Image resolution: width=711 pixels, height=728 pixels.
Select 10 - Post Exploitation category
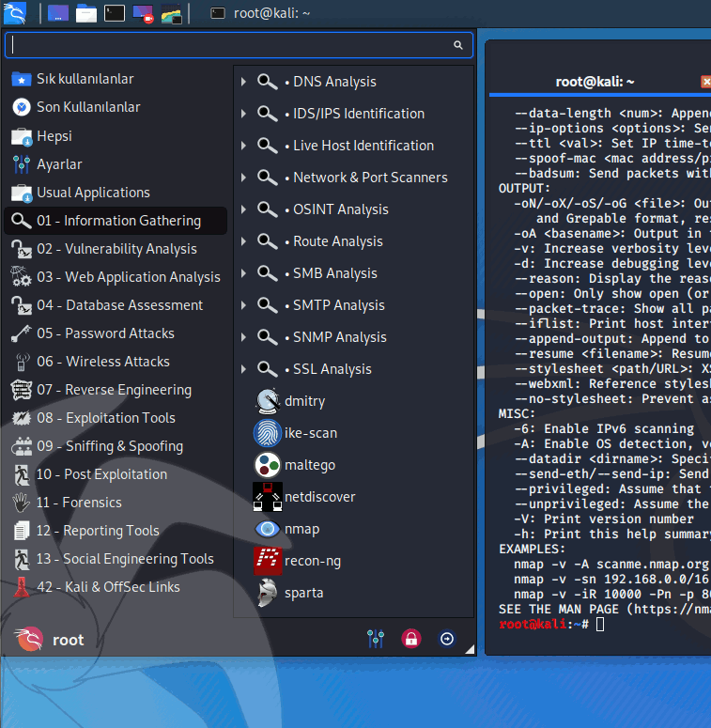coord(116,474)
